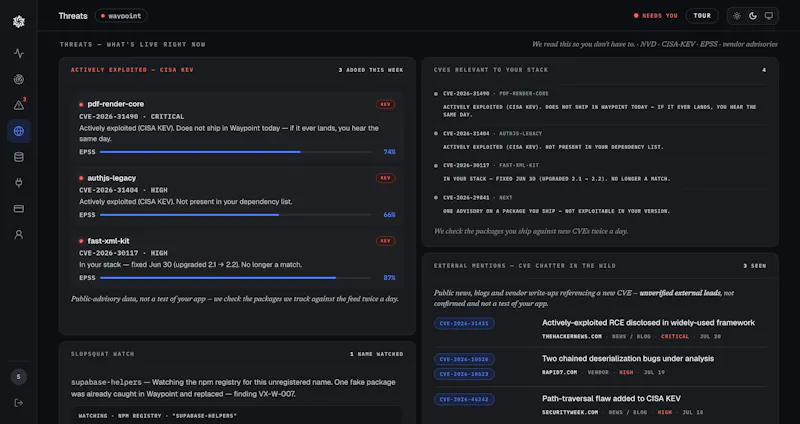Open the activity pulse page from sidebar
Screen dimensions: 800x424
(x=19, y=54)
